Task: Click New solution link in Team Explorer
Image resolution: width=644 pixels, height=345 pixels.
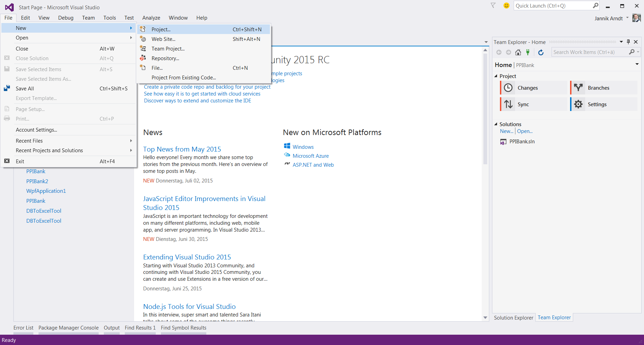Action: [x=506, y=131]
